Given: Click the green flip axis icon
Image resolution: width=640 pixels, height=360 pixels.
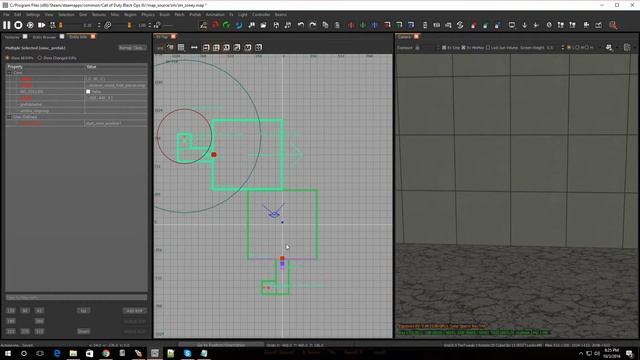Looking at the screenshot, I should click(362, 25).
